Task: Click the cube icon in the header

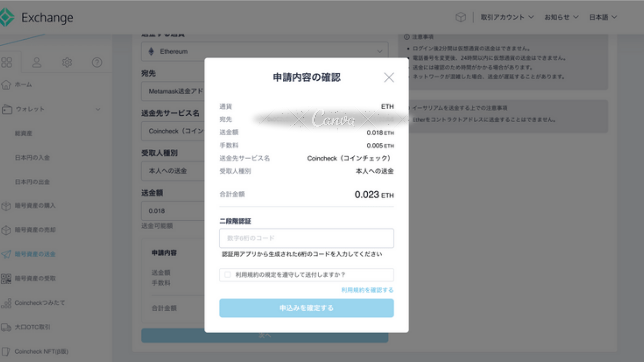Action: click(461, 17)
